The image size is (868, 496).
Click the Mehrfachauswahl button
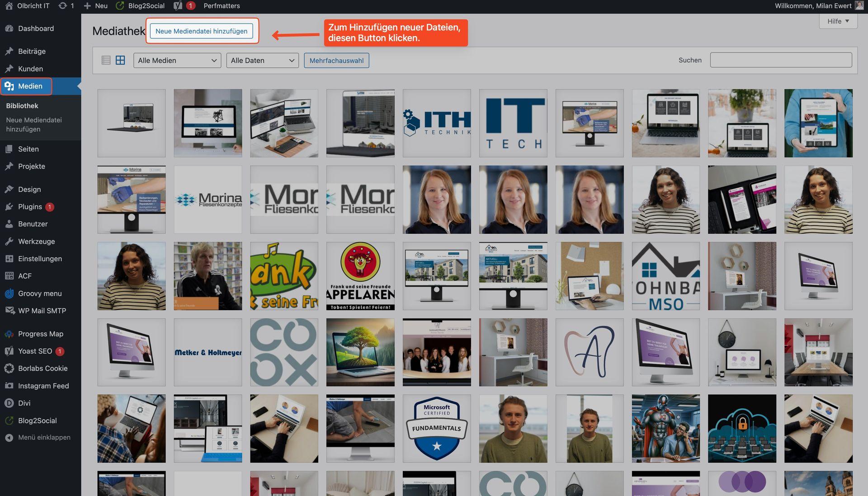click(x=336, y=61)
